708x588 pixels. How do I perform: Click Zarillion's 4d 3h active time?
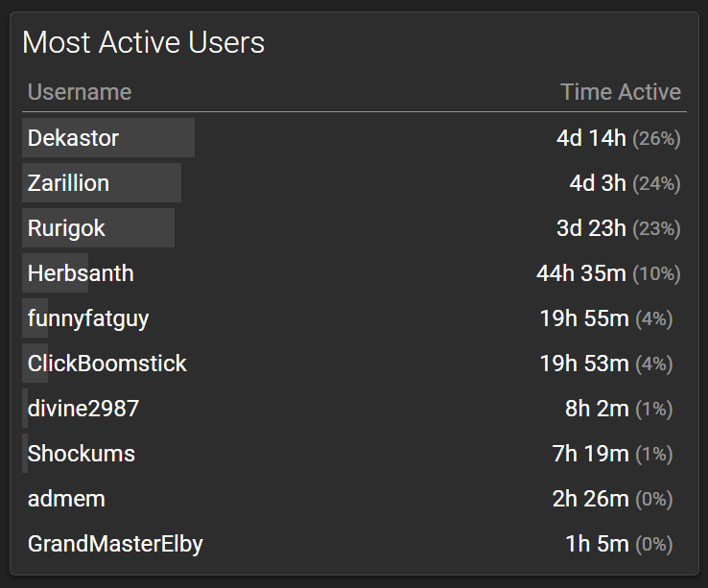point(598,183)
